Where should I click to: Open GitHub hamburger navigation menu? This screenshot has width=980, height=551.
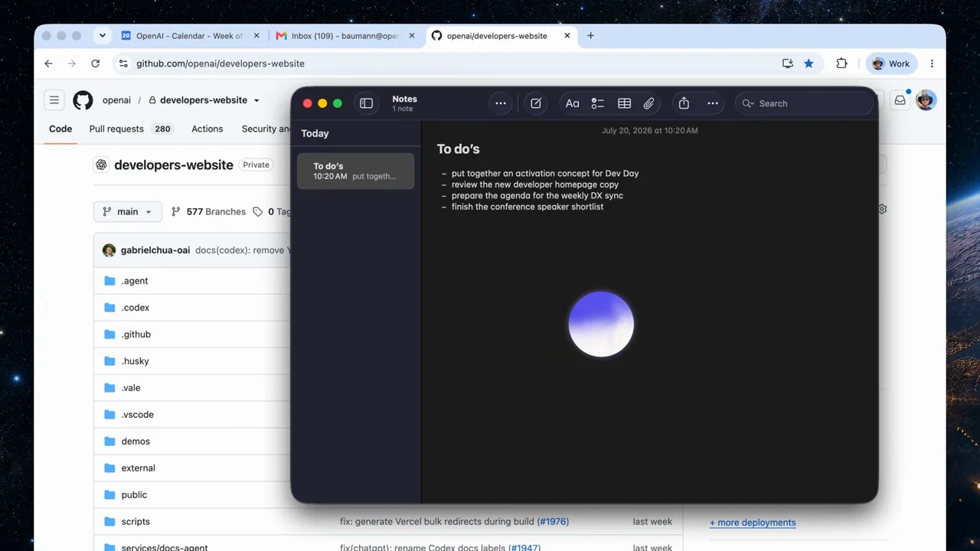[54, 100]
